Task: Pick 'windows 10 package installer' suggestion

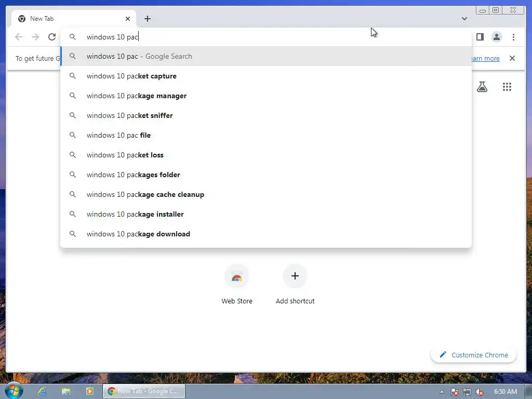Action: [x=265, y=214]
